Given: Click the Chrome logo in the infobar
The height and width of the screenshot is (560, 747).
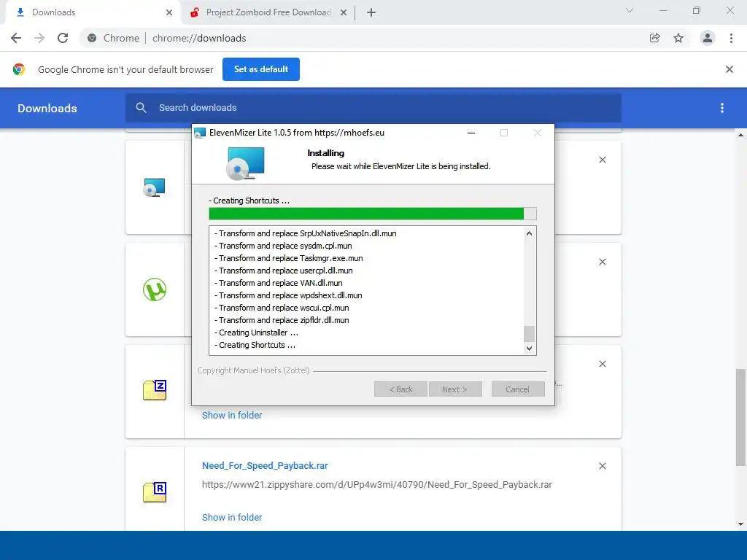Looking at the screenshot, I should click(x=19, y=69).
